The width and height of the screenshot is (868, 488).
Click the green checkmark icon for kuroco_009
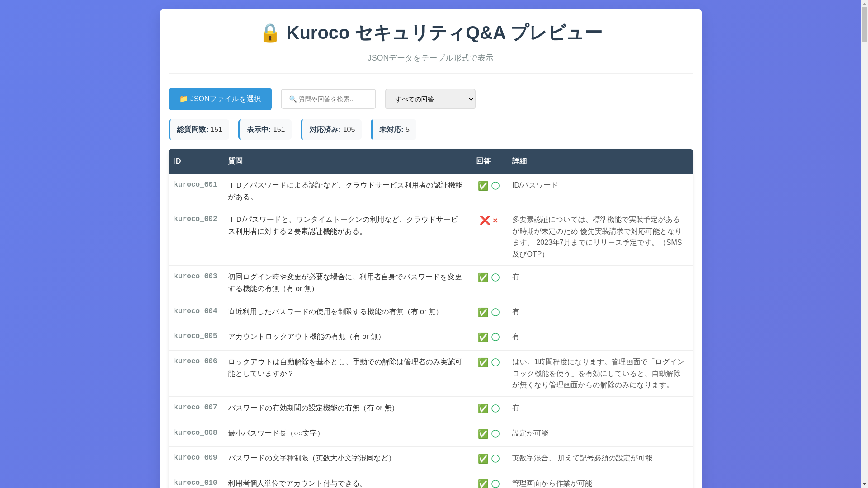click(x=483, y=459)
